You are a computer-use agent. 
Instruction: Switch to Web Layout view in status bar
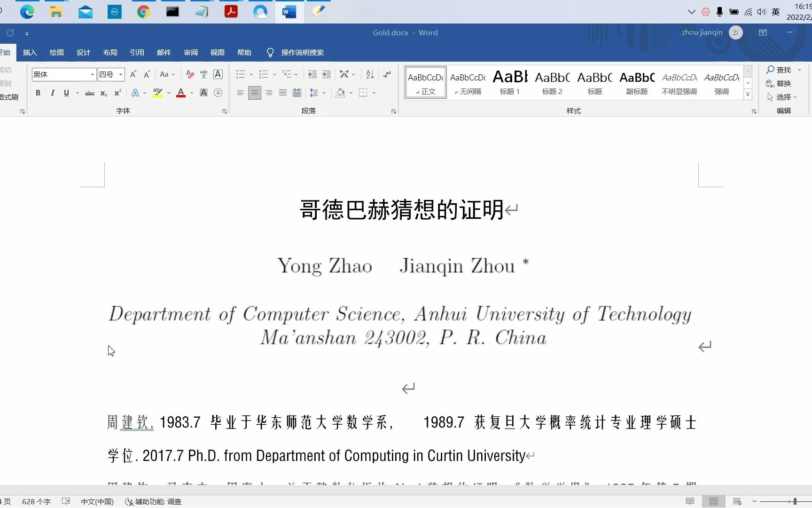pos(737,501)
